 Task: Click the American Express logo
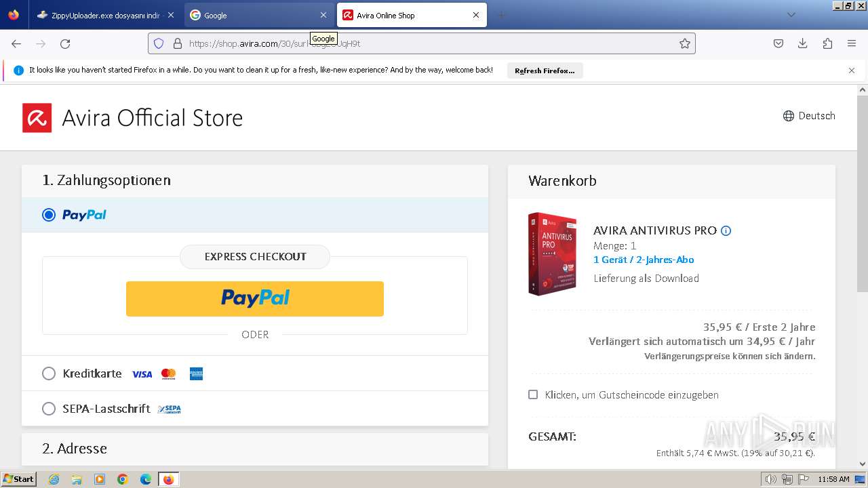[196, 374]
